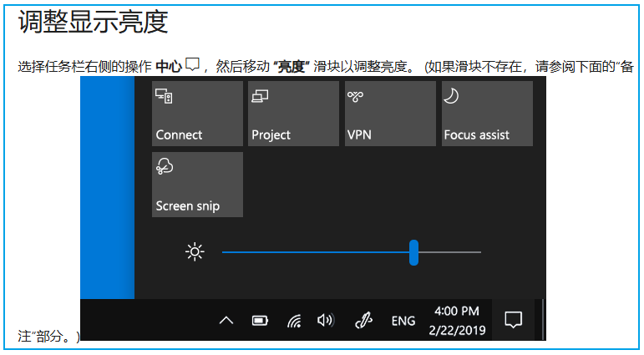Image resolution: width=644 pixels, height=355 pixels.
Task: Click the sun brightness icon
Action: 195,252
